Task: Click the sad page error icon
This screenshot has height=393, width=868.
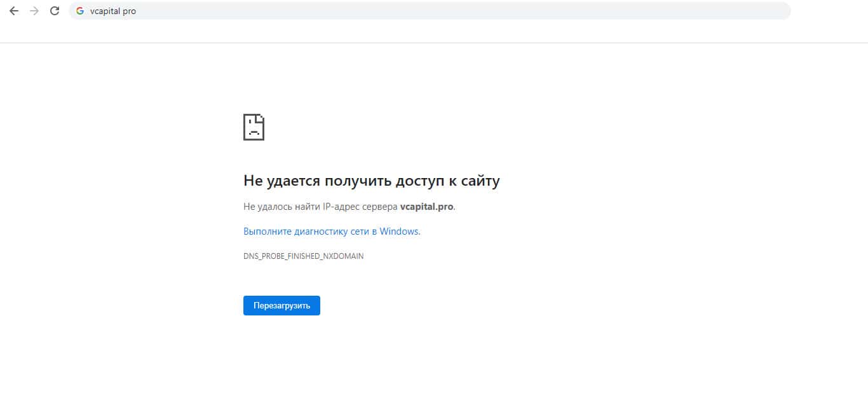Action: coord(254,127)
